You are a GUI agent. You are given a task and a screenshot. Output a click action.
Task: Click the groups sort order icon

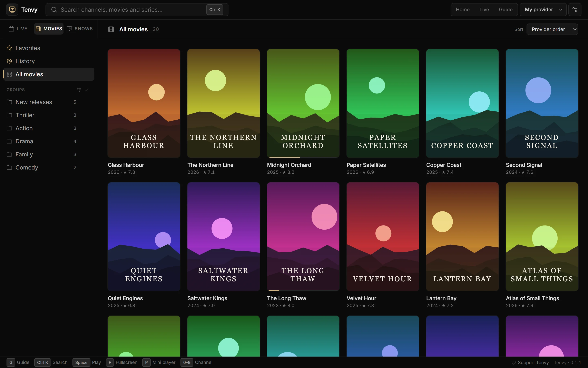(87, 90)
